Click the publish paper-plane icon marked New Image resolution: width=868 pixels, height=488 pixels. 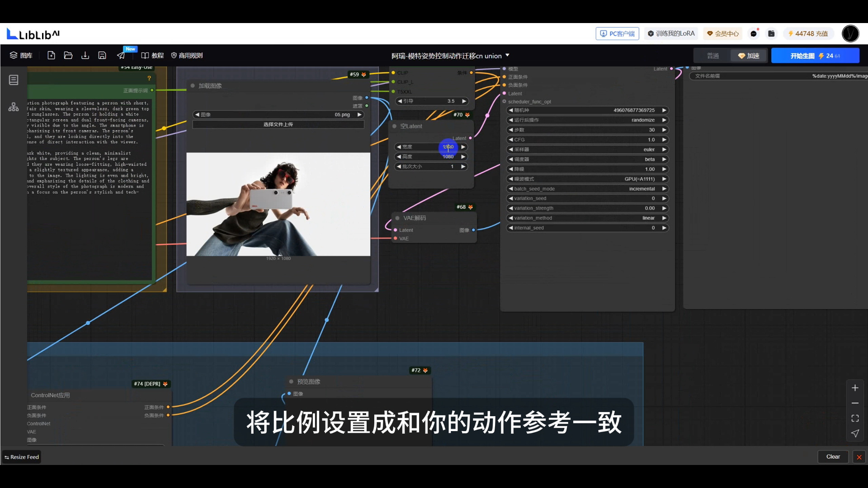pos(120,55)
